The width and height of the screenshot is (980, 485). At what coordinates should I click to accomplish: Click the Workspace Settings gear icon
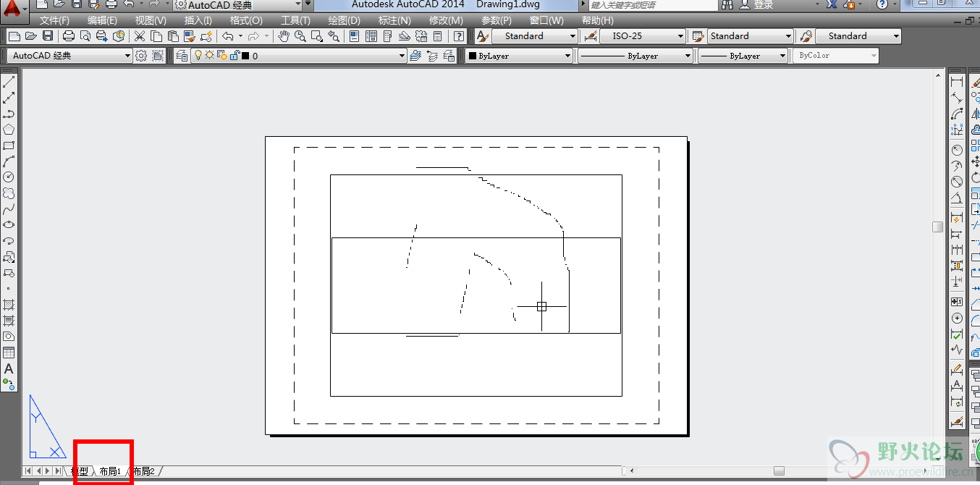[141, 56]
